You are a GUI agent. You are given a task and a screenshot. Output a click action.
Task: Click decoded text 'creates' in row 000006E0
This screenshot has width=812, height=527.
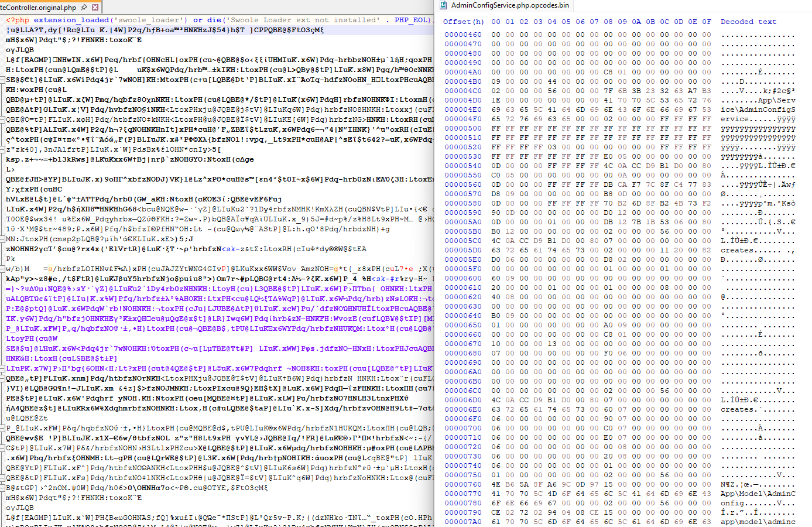(x=737, y=409)
